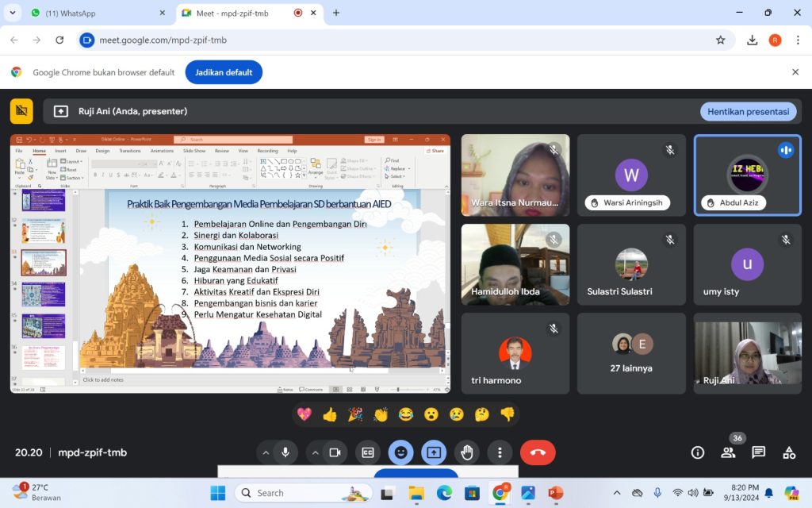Unmute Hamidulloh Ibda's tile microphone
The height and width of the screenshot is (508, 812).
click(x=554, y=239)
